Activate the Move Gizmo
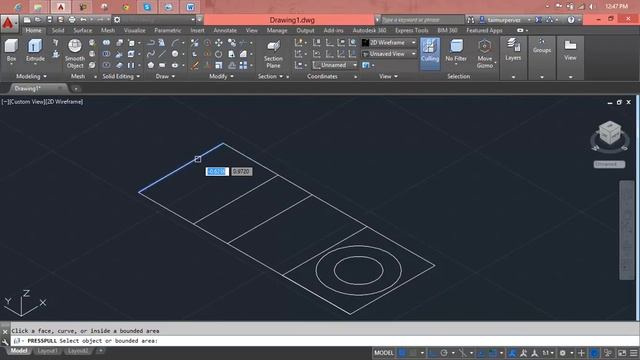640x360 pixels. point(484,53)
